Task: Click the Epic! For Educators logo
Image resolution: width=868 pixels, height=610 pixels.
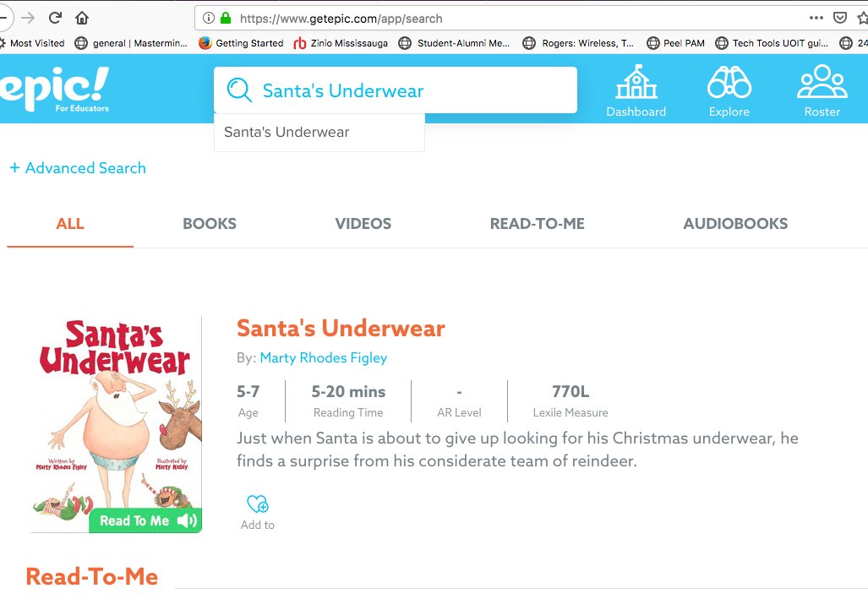Action: 55,89
